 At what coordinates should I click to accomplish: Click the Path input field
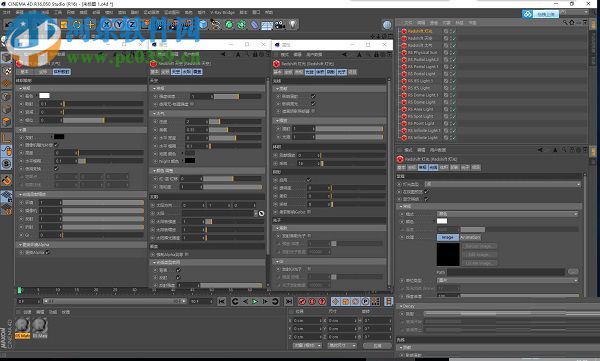(506, 272)
